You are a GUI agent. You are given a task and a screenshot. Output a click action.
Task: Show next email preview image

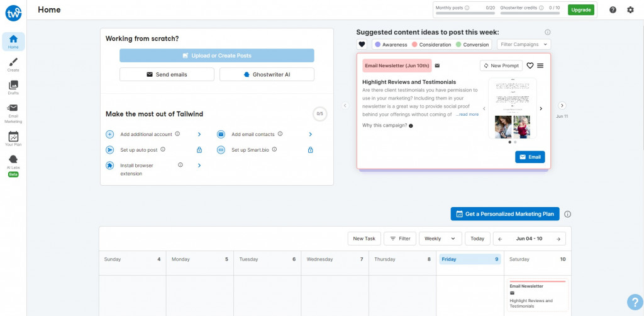540,109
